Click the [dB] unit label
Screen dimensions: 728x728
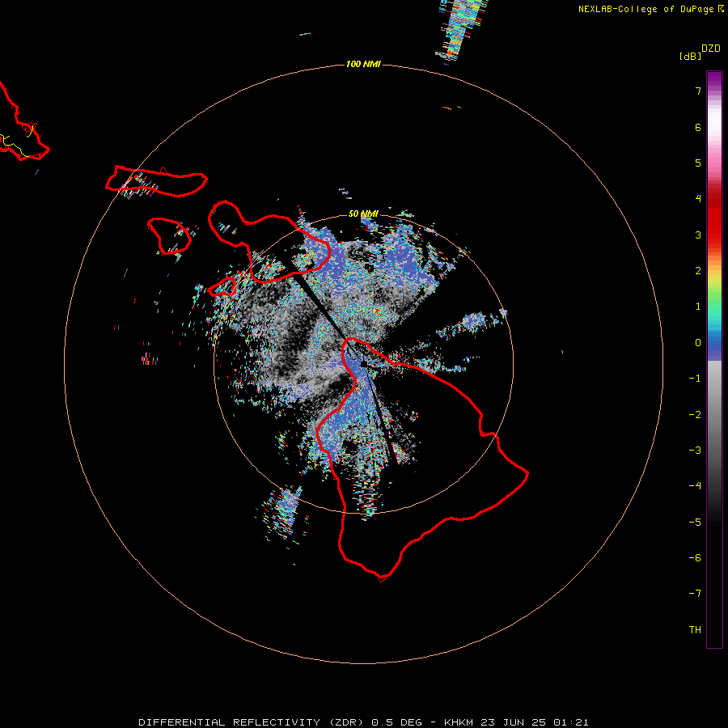[x=691, y=56]
